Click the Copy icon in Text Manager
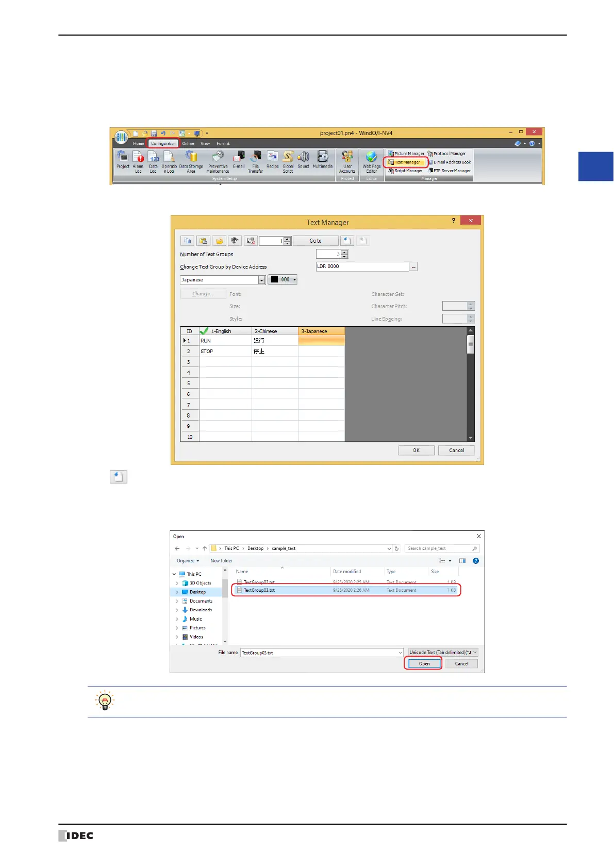This screenshot has height=868, width=614. click(188, 241)
